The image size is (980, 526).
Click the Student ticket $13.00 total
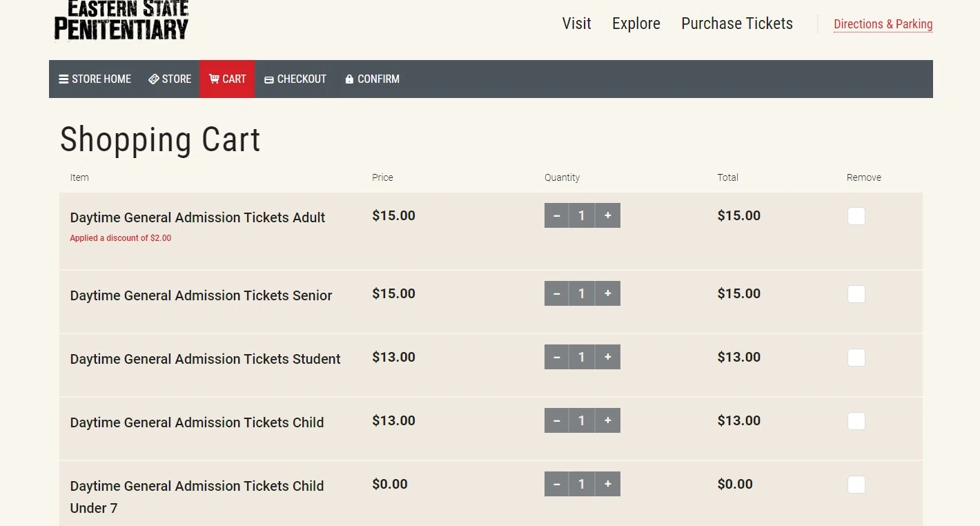[x=738, y=357]
